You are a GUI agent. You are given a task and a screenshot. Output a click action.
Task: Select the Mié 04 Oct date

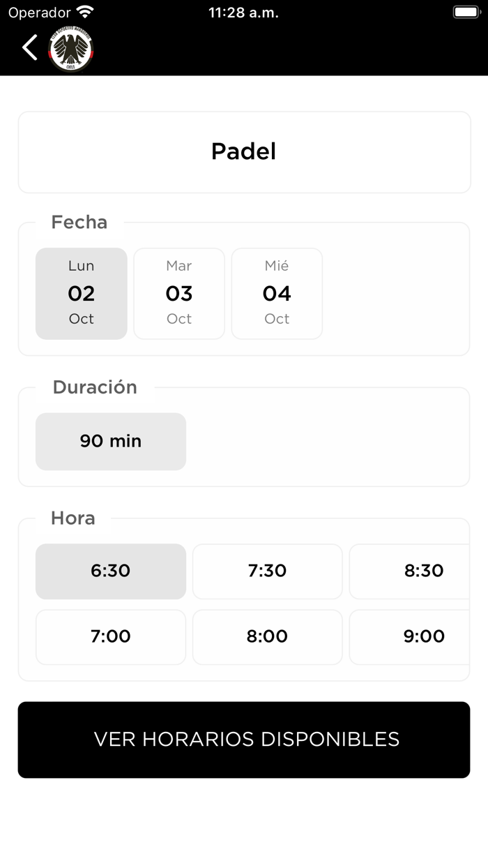pyautogui.click(x=277, y=293)
